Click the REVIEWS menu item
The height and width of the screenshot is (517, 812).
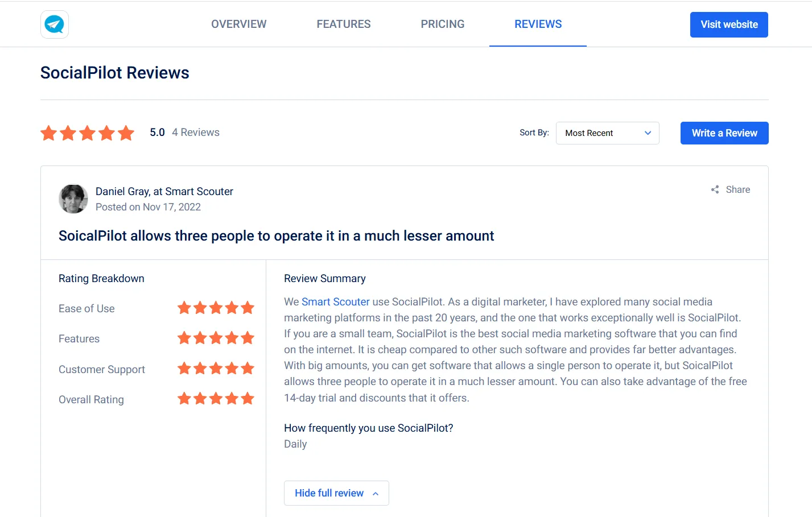click(x=538, y=24)
